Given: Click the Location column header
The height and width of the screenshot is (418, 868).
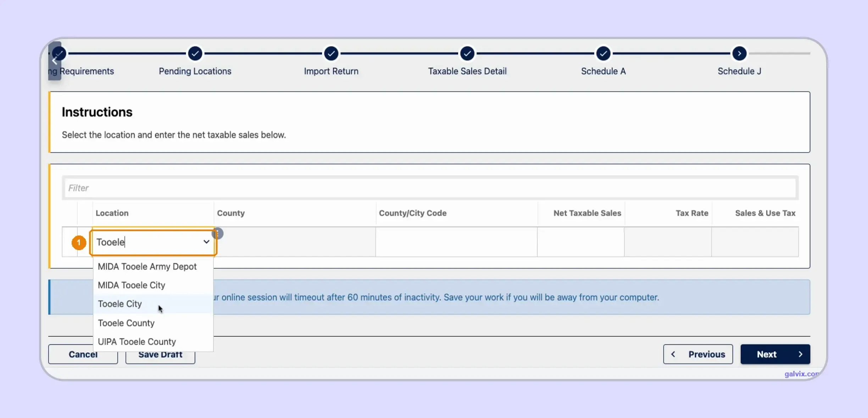Looking at the screenshot, I should click(112, 213).
